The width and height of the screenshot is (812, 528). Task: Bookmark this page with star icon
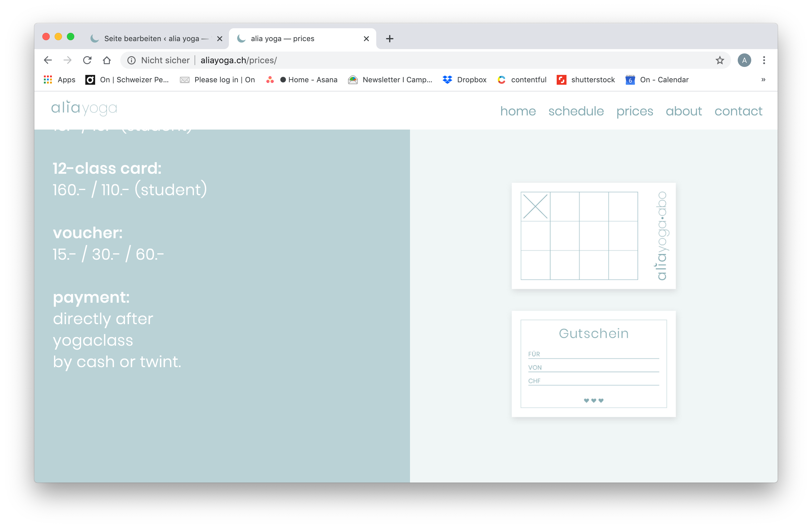(x=720, y=60)
